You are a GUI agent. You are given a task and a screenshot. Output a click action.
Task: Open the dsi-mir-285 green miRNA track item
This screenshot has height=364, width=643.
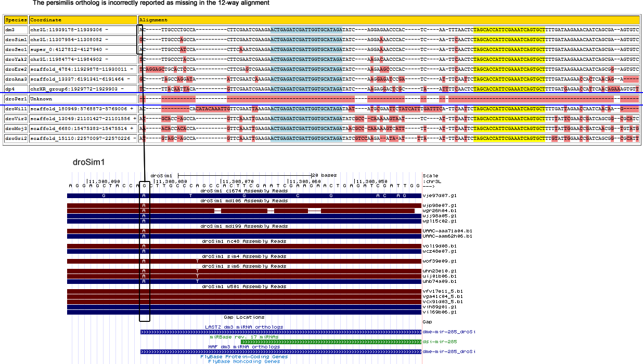(x=331, y=342)
